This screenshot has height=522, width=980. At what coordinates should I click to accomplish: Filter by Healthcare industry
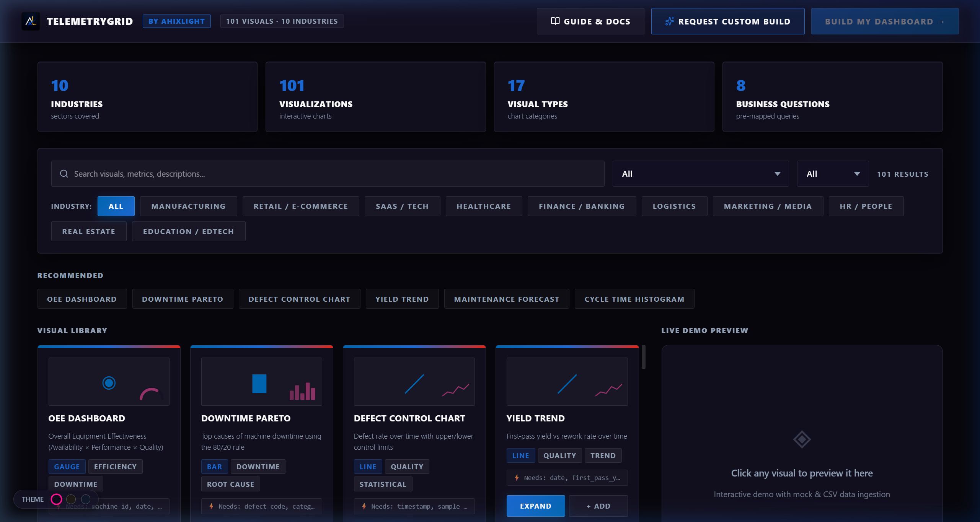[x=484, y=206]
